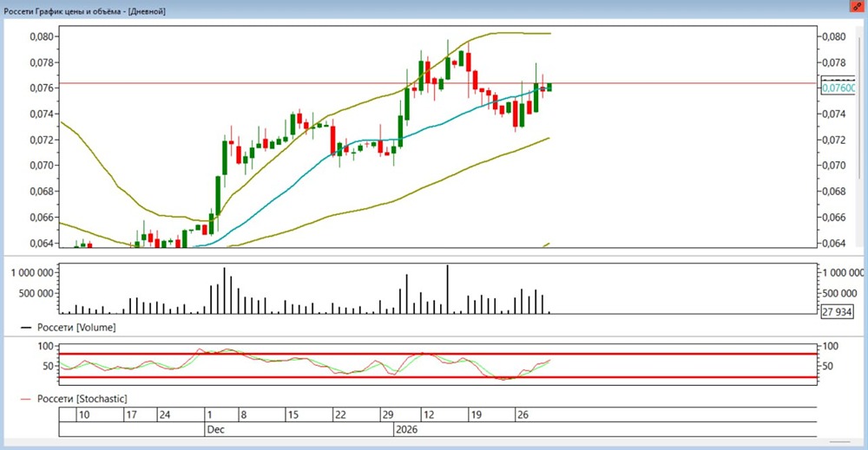Image resolution: width=868 pixels, height=450 pixels.
Task: Click date label 12 on the time axis
Action: point(428,414)
